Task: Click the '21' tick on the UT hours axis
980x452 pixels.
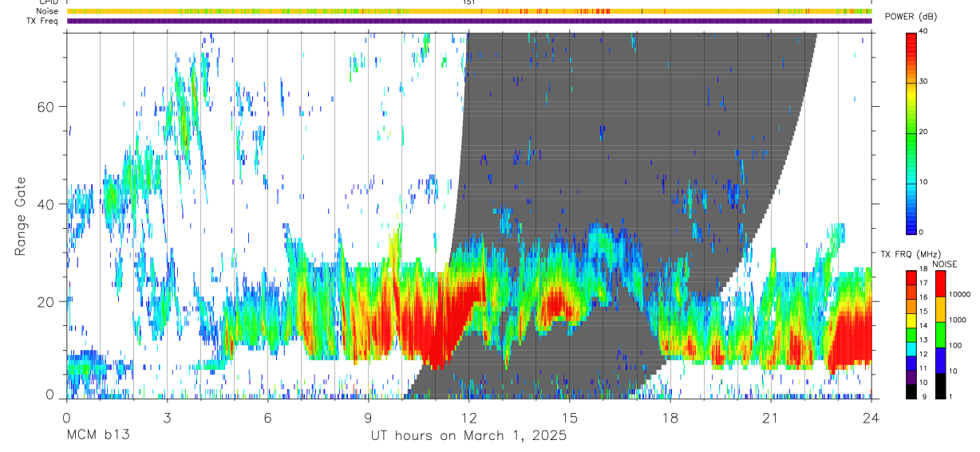Action: 771,417
